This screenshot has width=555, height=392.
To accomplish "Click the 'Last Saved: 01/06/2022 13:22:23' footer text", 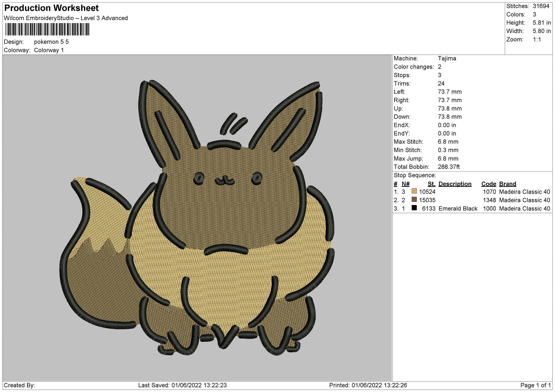I will click(x=182, y=385).
